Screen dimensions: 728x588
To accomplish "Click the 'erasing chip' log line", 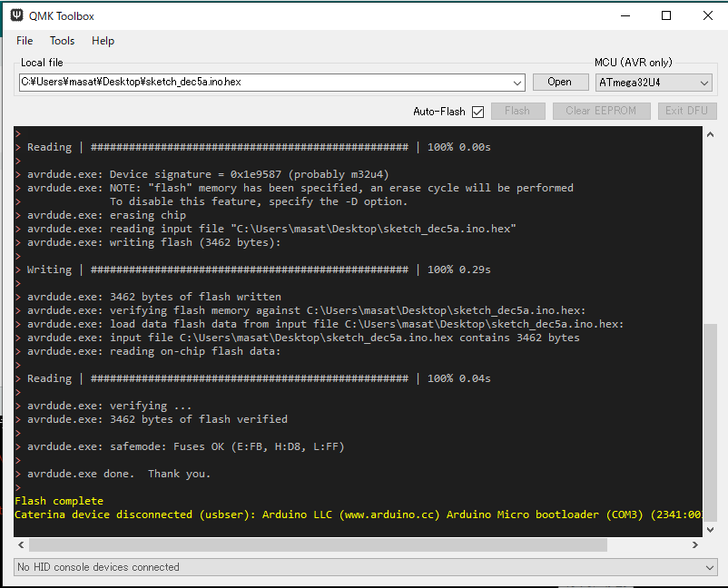I will coord(107,215).
